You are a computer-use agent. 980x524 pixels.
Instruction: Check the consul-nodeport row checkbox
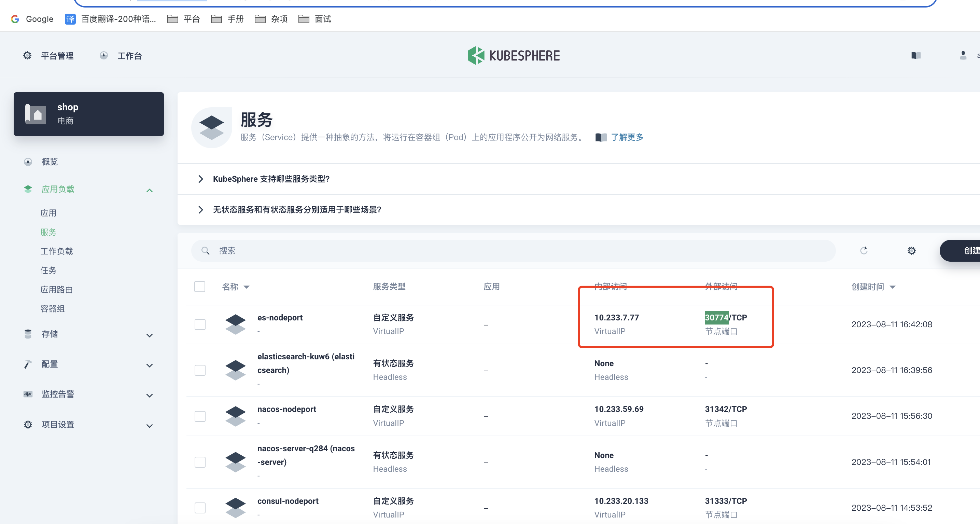click(200, 508)
